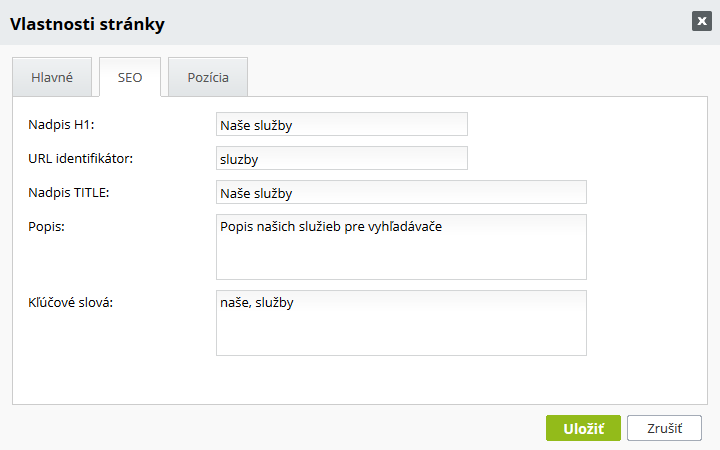
Task: Open the Pozícia tab
Action: click(207, 77)
